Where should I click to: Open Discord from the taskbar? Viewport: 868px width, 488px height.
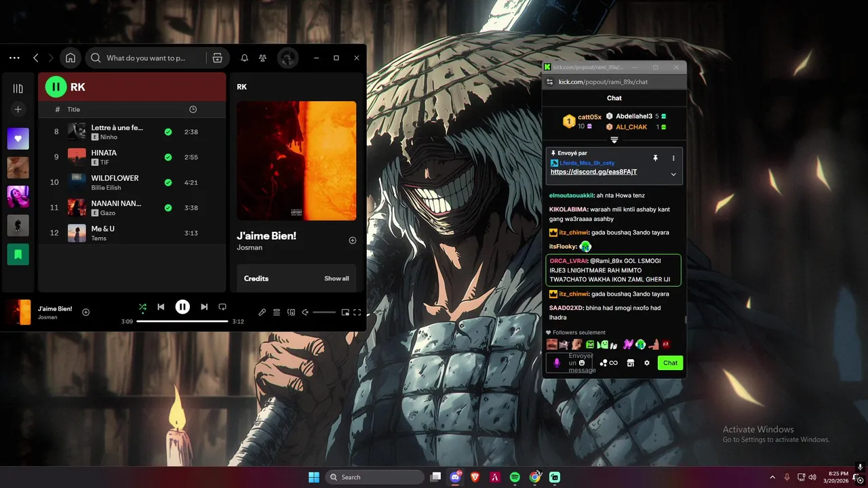click(x=456, y=477)
